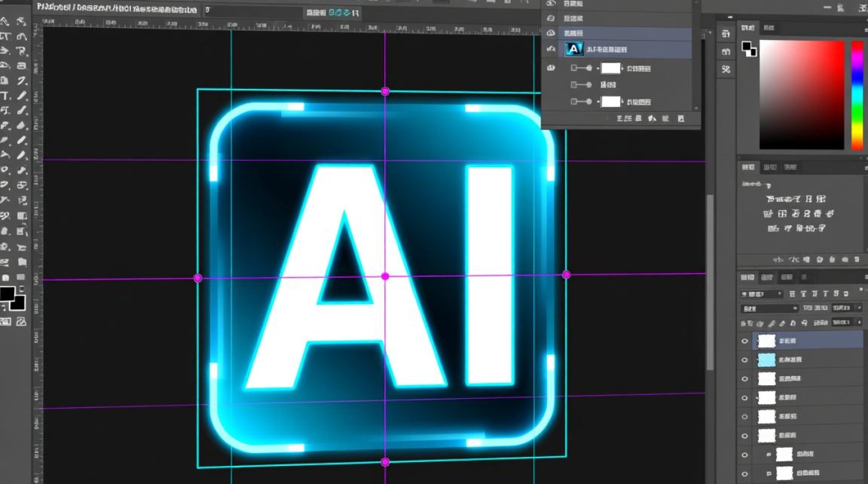
Task: Click the canvas vertical scrollbar thumb
Action: click(710, 282)
